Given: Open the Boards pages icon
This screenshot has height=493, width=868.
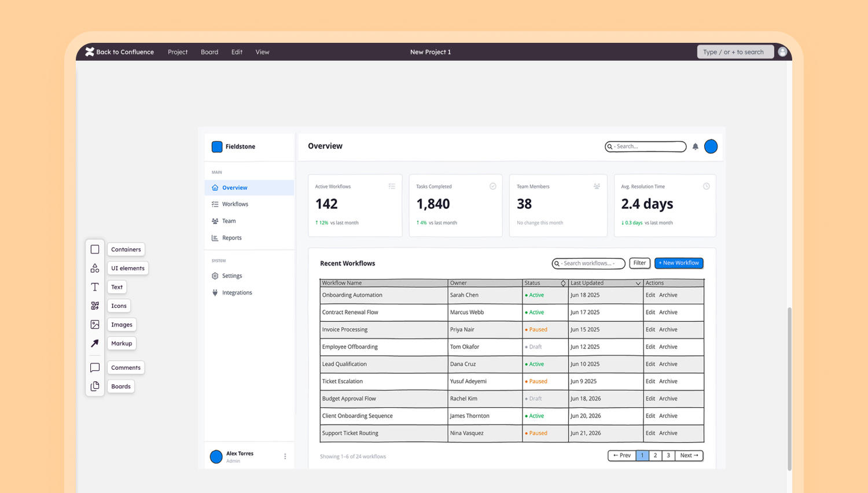Looking at the screenshot, I should click(x=95, y=386).
